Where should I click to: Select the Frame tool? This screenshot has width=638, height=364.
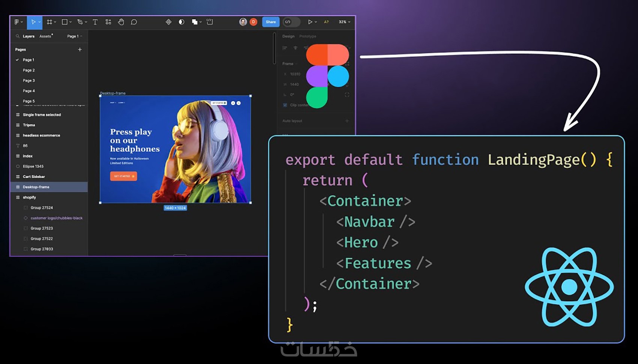coord(49,22)
